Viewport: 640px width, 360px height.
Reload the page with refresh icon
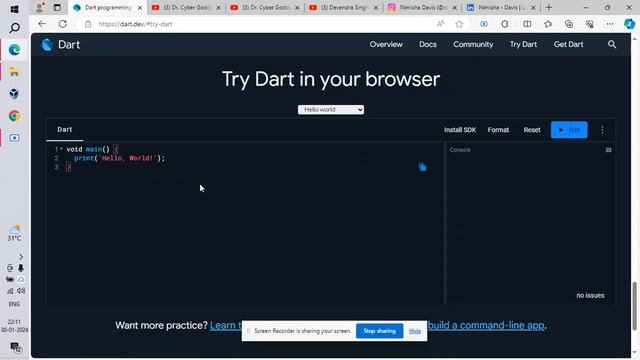[x=62, y=24]
